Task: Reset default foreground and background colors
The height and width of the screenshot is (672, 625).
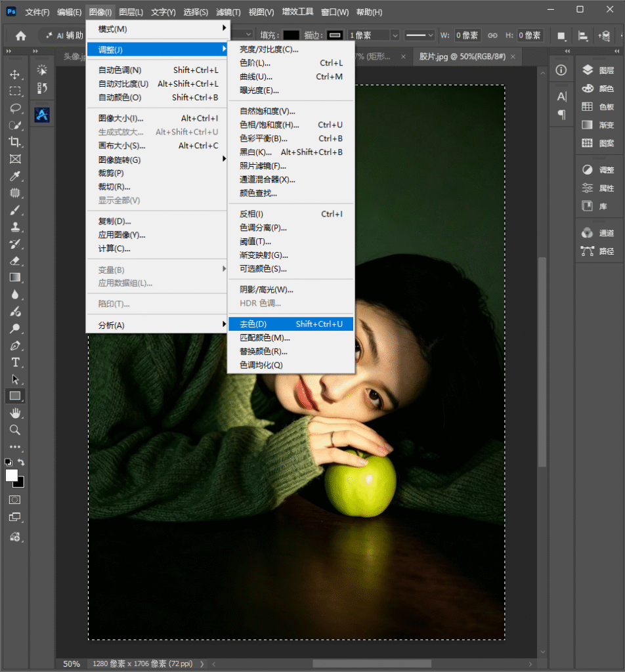Action: tap(8, 462)
